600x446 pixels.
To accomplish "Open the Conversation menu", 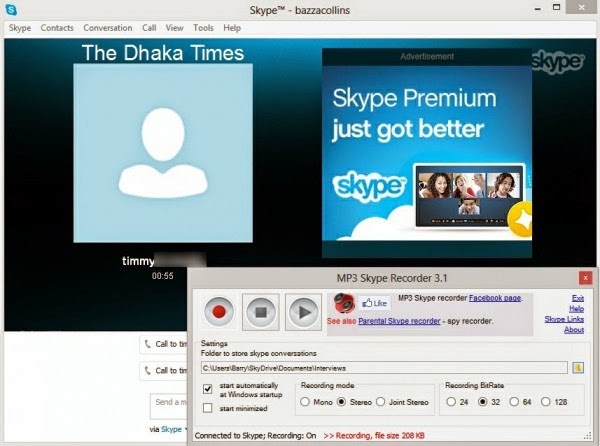I will point(108,28).
